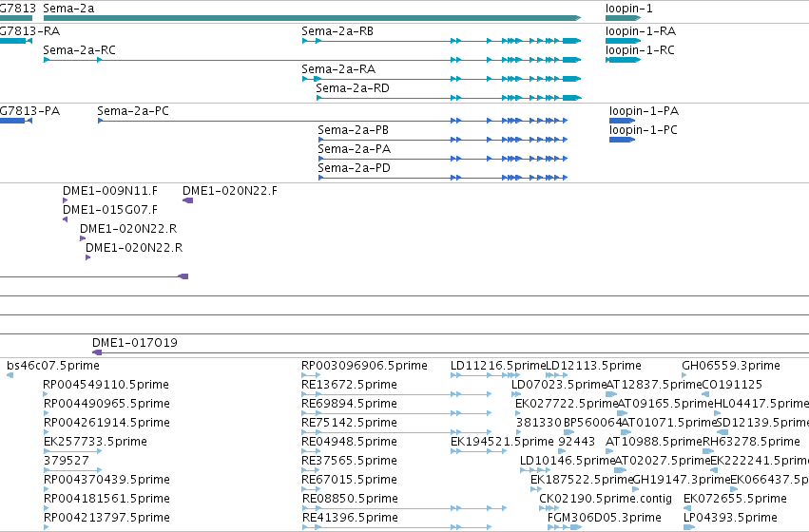Select the EK072655.5prime EST label
The width and height of the screenshot is (809, 532).
tap(735, 499)
